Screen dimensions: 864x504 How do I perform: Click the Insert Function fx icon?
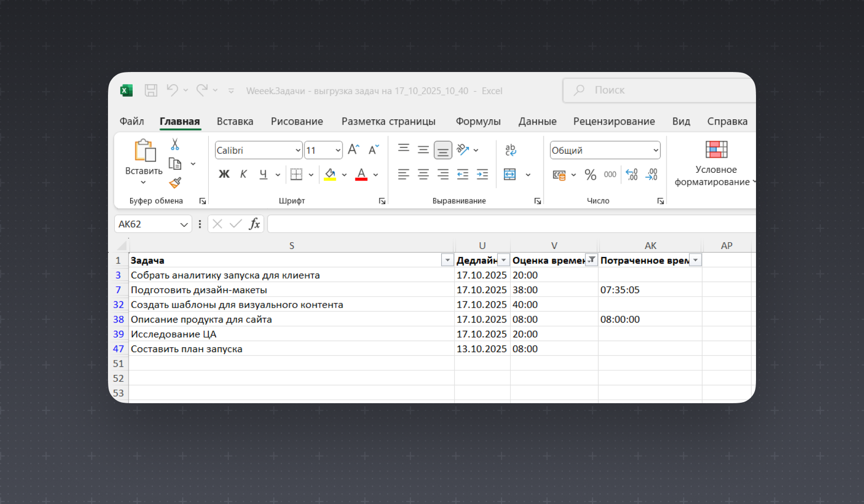point(254,224)
